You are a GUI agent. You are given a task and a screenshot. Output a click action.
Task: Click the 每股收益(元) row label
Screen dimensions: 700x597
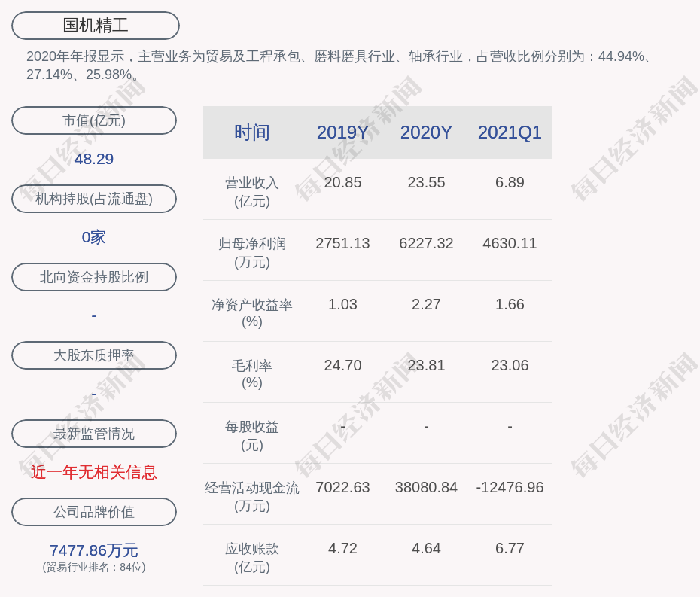tap(252, 436)
